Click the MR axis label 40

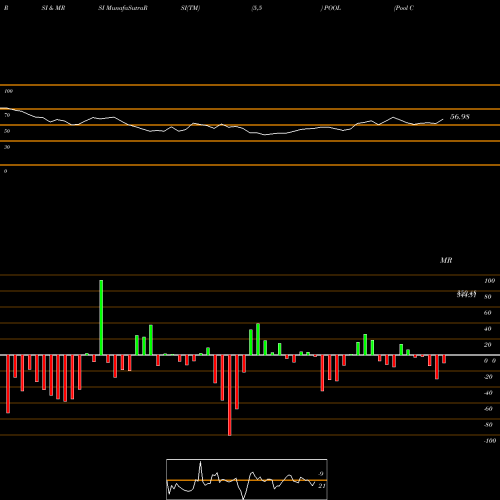[488, 329]
